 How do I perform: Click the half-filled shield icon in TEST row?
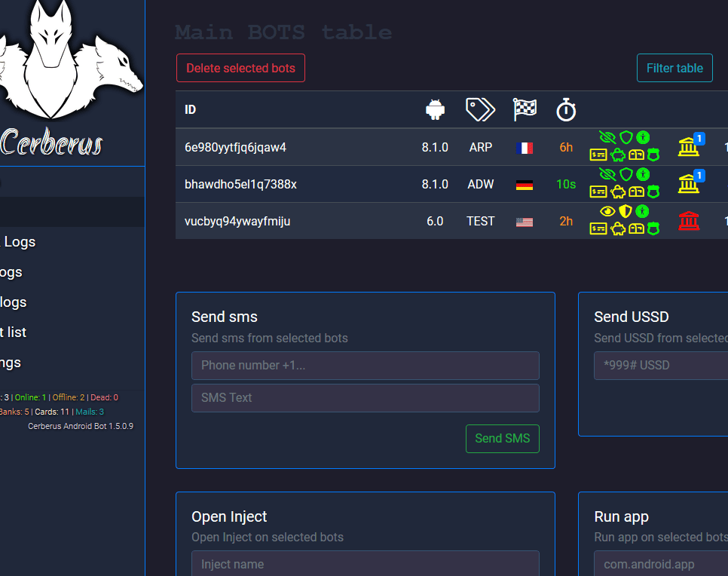[x=626, y=211]
